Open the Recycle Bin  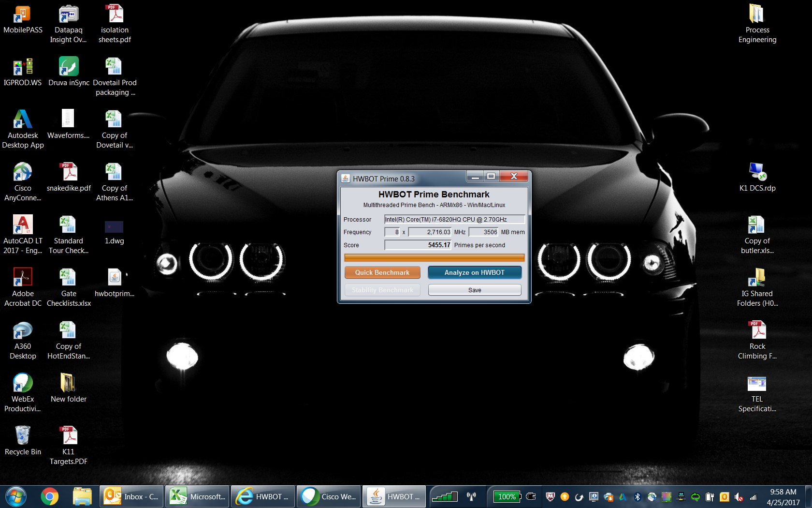tap(23, 441)
